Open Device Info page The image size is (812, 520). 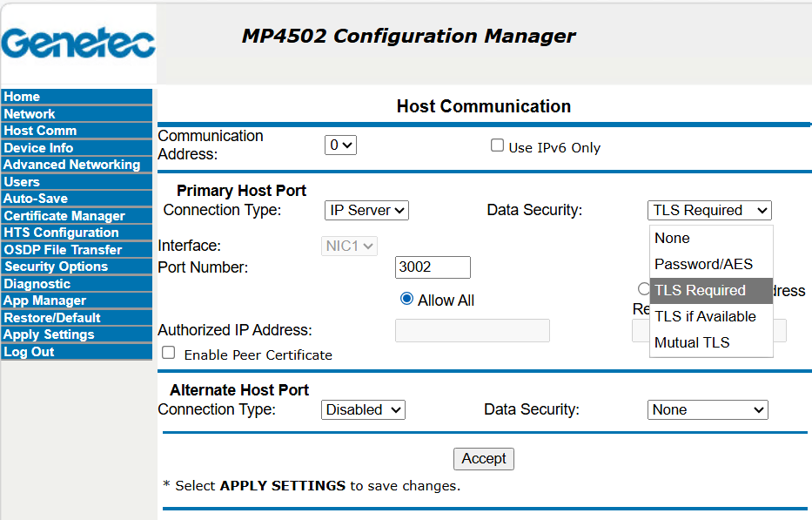point(77,148)
